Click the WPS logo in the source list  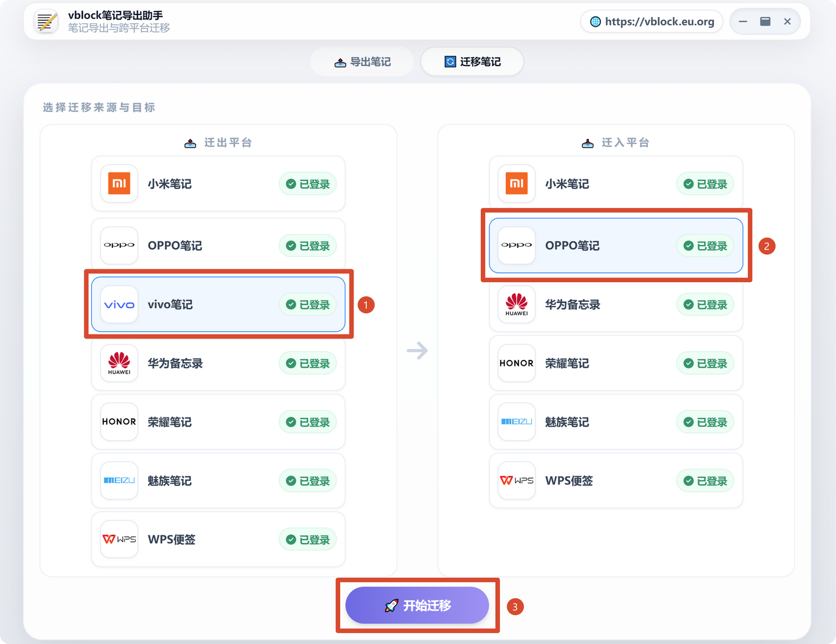point(119,539)
